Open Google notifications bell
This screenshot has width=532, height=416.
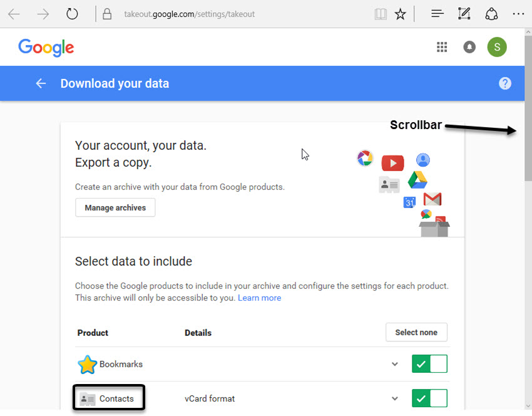(469, 47)
